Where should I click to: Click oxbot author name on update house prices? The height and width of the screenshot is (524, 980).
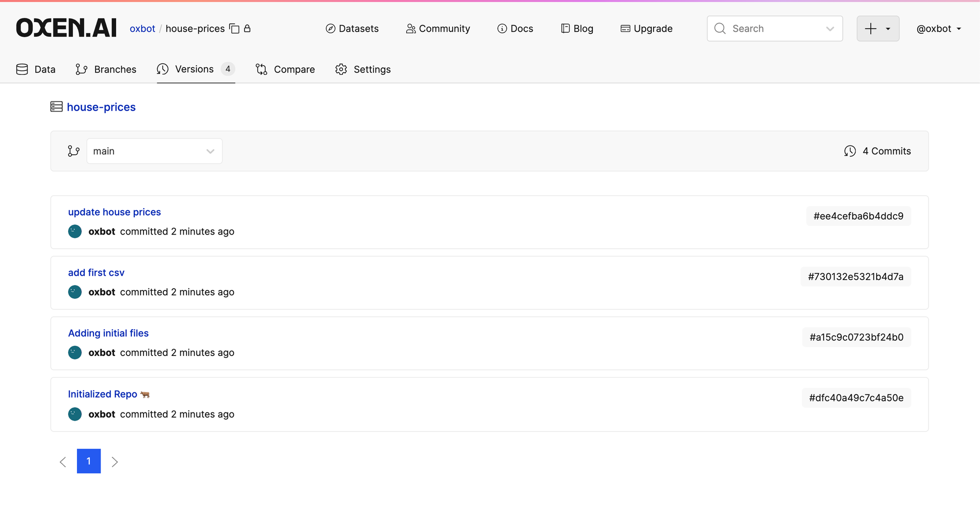(x=102, y=231)
